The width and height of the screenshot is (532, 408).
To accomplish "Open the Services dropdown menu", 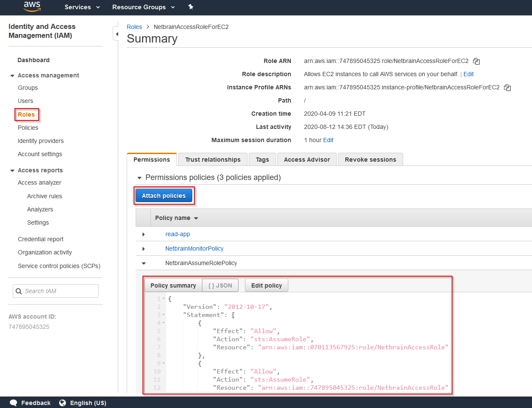I will pyautogui.click(x=82, y=7).
